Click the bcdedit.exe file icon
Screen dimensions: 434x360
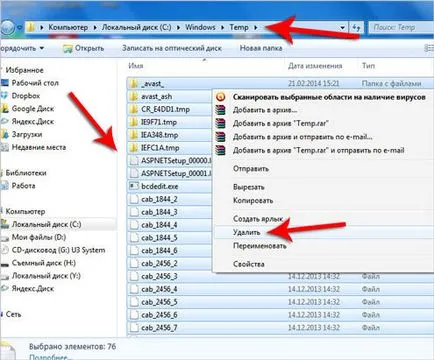134,186
